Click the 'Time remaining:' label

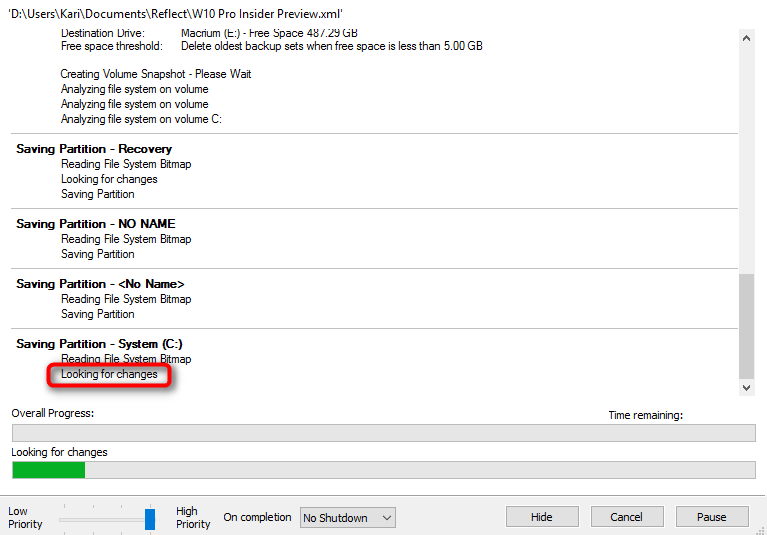tap(646, 415)
